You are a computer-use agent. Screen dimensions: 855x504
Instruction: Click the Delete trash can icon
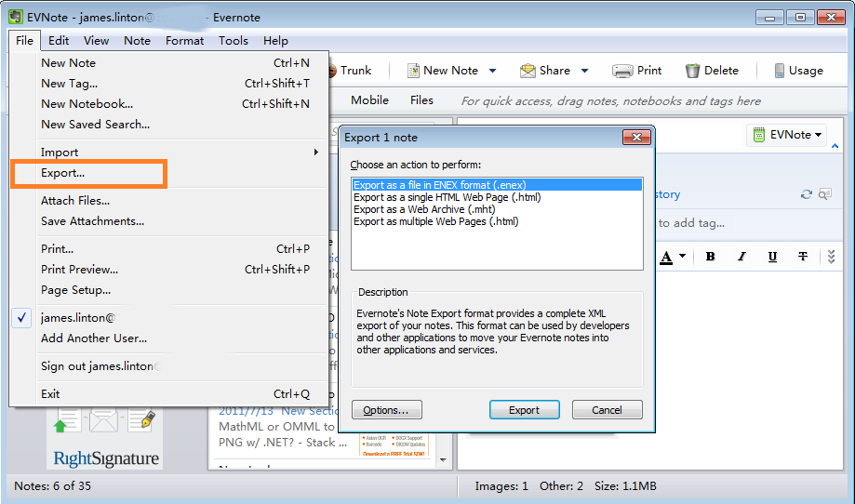pyautogui.click(x=692, y=71)
